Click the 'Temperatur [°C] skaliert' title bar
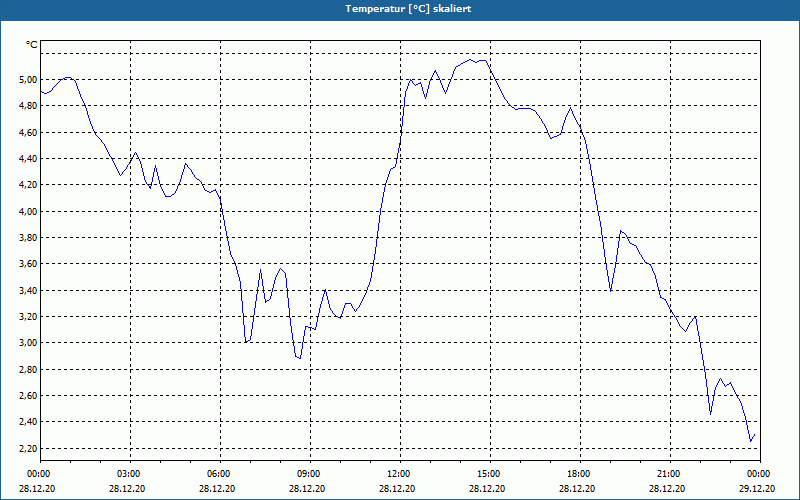Image resolution: width=800 pixels, height=500 pixels. (400, 10)
